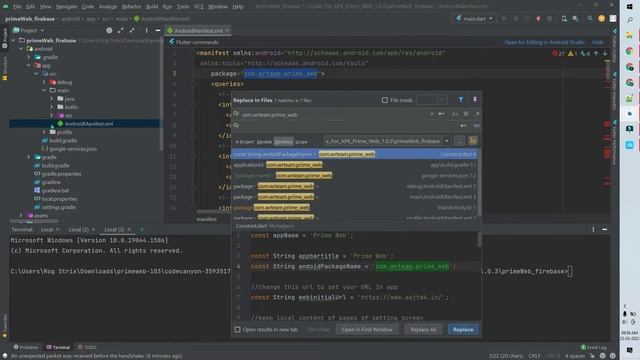This screenshot has height=360, width=640.
Task: Click Open for Editing in Android Studio link
Action: point(544,42)
